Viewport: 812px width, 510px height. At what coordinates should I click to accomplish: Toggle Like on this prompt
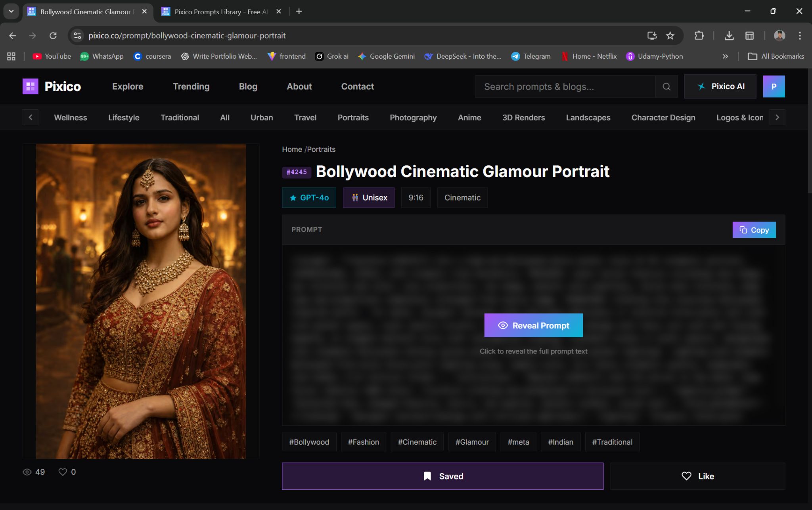click(x=697, y=476)
